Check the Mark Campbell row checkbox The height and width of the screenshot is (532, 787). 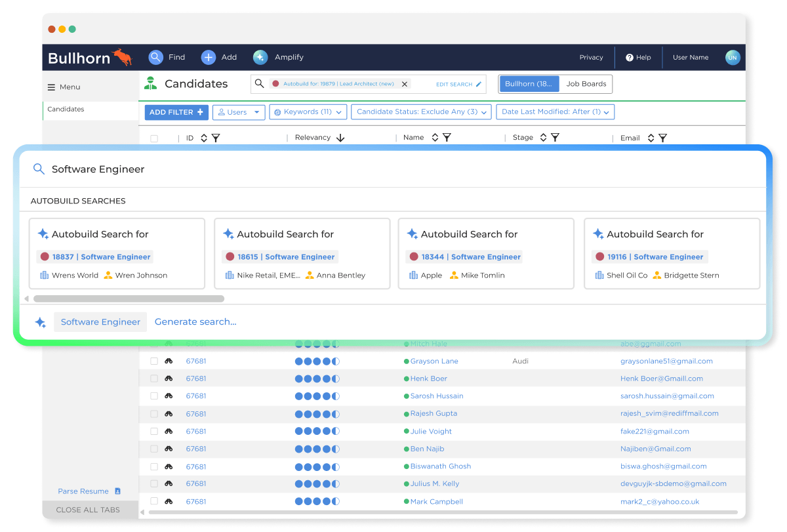tap(154, 501)
